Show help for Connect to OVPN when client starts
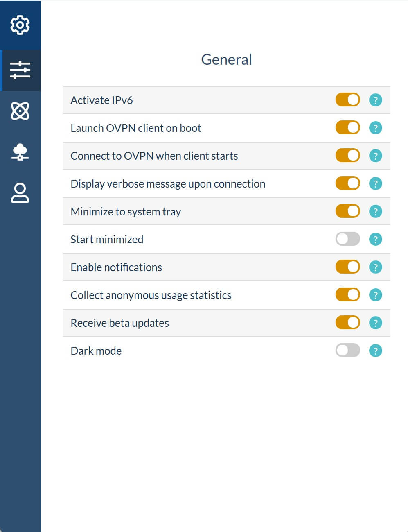This screenshot has width=408, height=532. [375, 156]
